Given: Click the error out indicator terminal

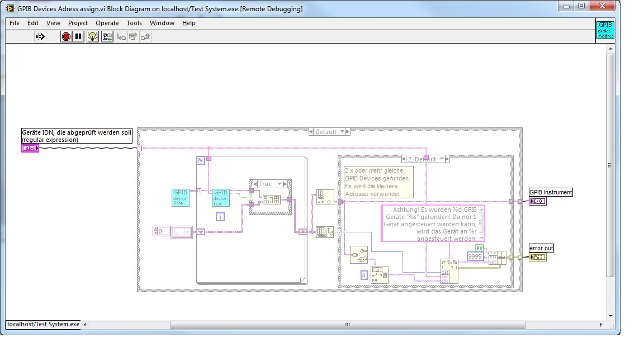Looking at the screenshot, I should pos(538,257).
